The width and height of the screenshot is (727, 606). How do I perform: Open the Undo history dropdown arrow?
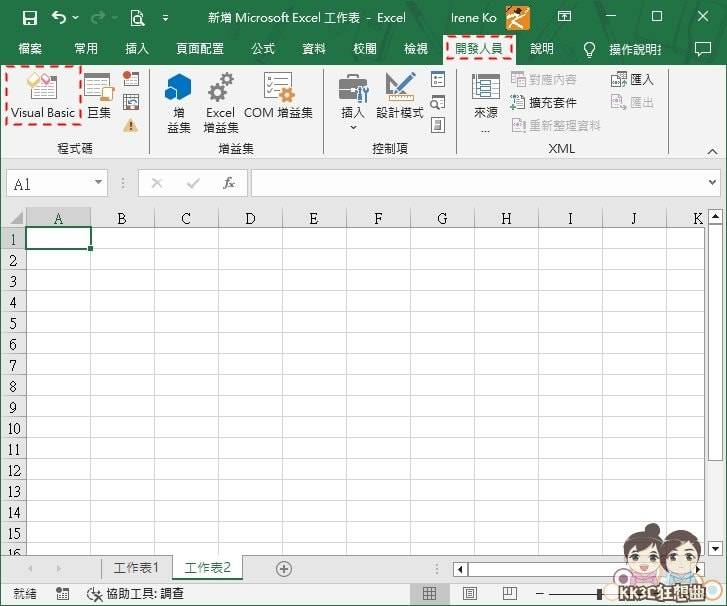[76, 18]
